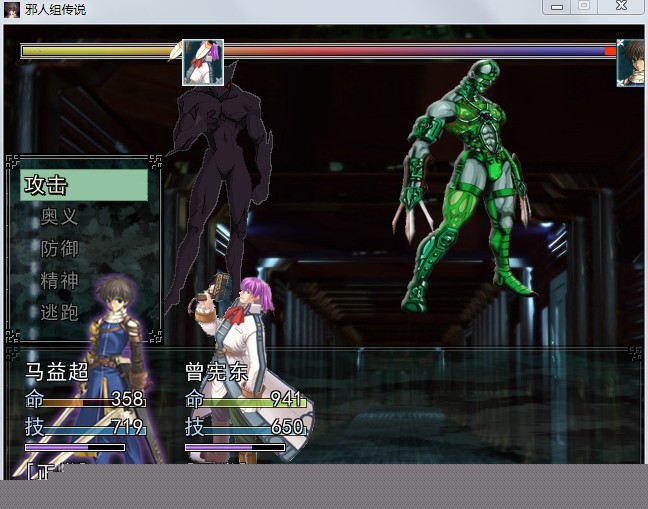Maximize the game window
Screen dimensions: 648x509
584,7
